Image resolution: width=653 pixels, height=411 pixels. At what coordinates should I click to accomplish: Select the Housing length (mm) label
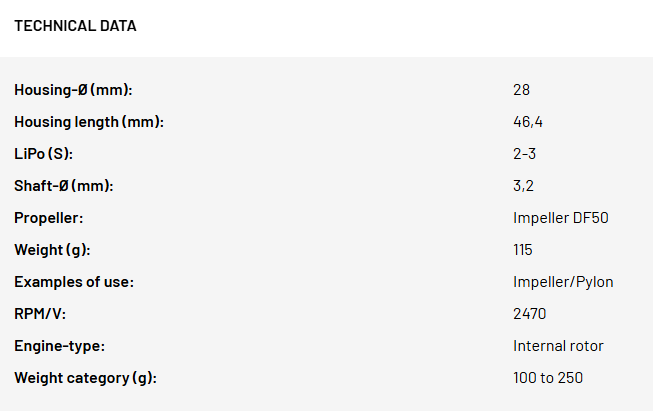tap(89, 122)
